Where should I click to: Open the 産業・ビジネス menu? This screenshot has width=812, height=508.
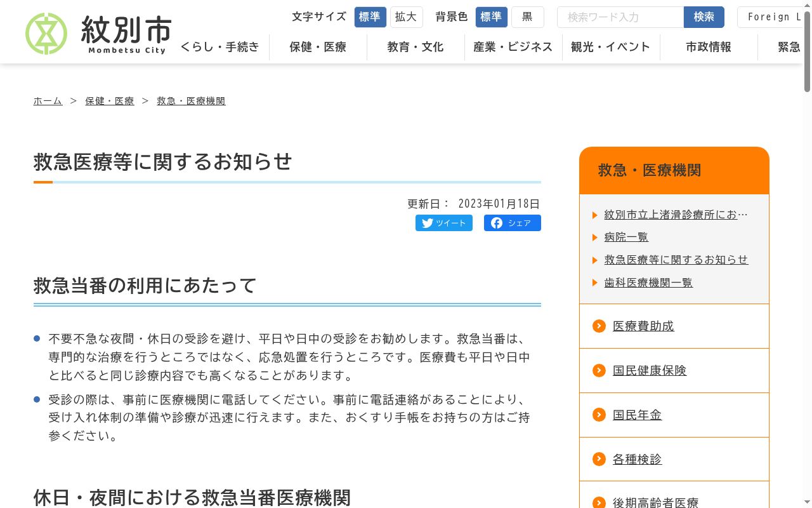513,47
